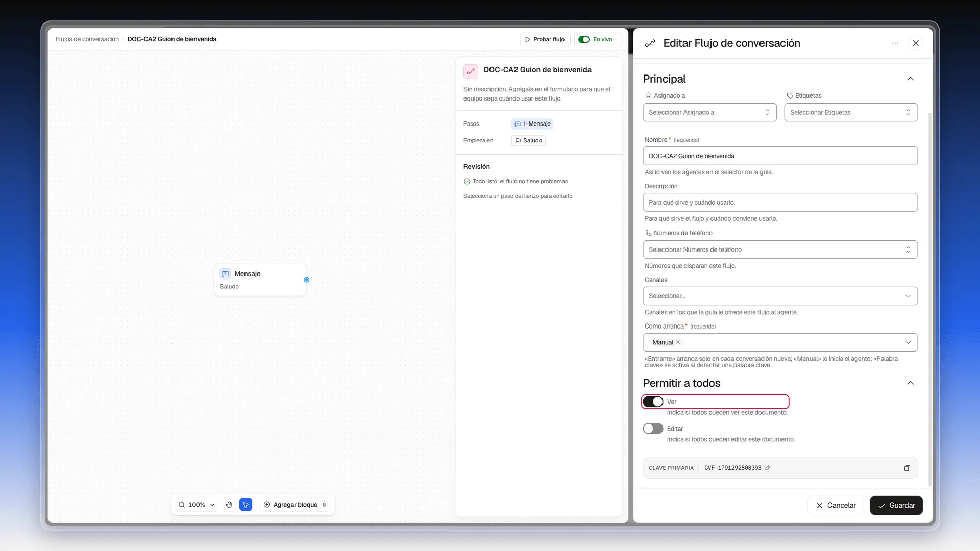Toggle the En vivo switch
Viewport: 980px width, 551px height.
pos(584,39)
